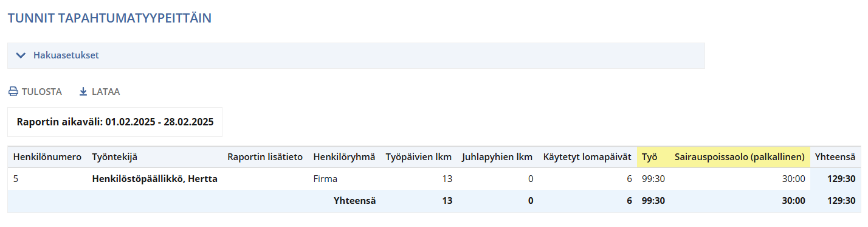The image size is (868, 227).
Task: Print the report with TULOSTA
Action: point(35,92)
